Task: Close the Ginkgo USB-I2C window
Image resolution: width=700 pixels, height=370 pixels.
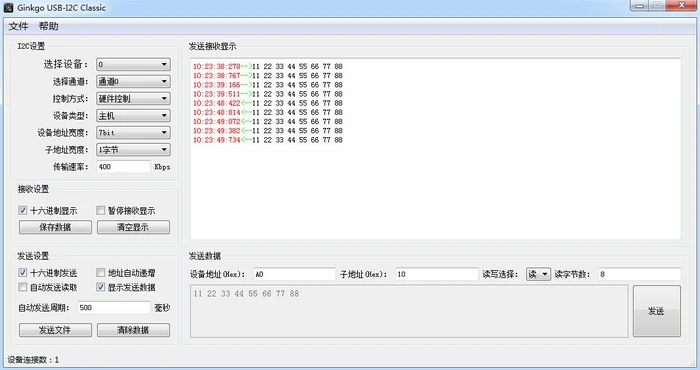Action: pyautogui.click(x=681, y=5)
